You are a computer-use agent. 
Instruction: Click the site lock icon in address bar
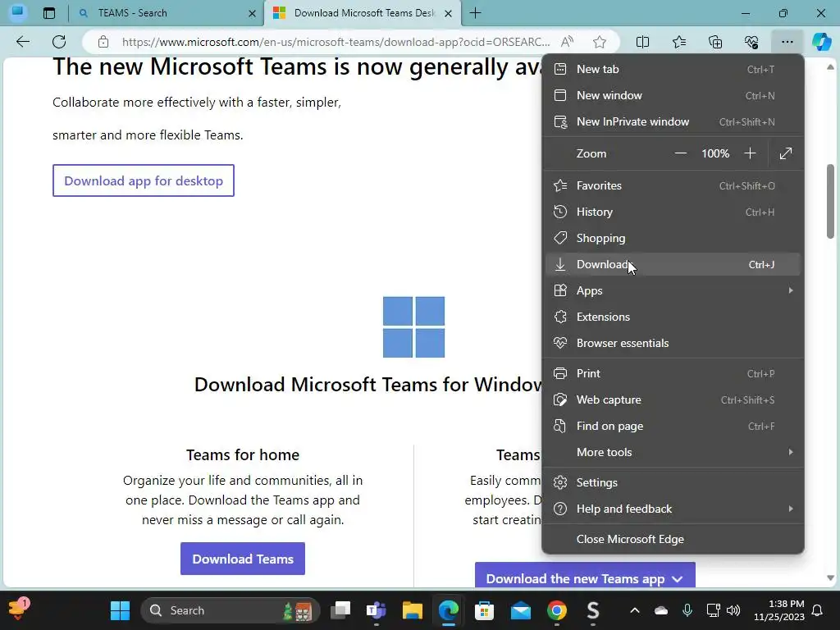tap(103, 42)
